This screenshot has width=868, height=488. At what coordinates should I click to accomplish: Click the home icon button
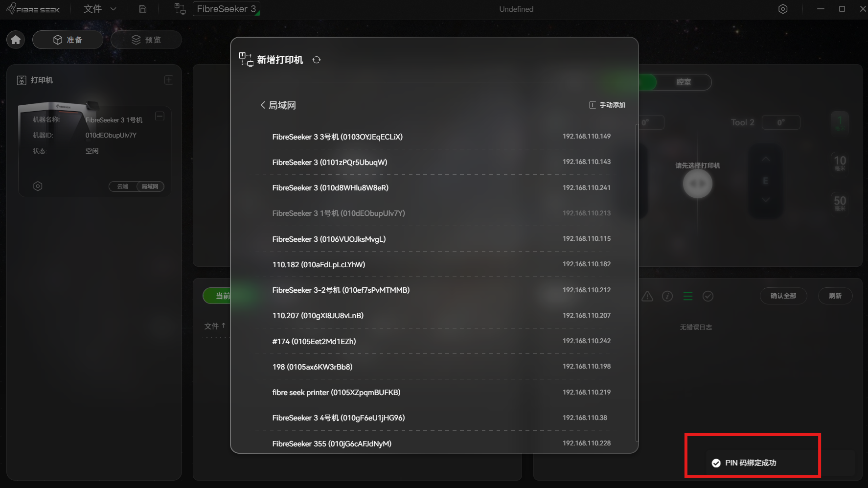(x=16, y=40)
